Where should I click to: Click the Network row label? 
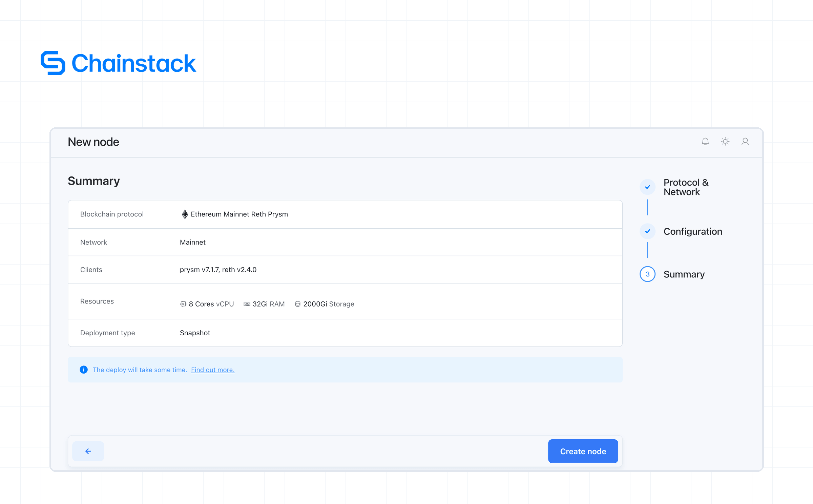93,242
